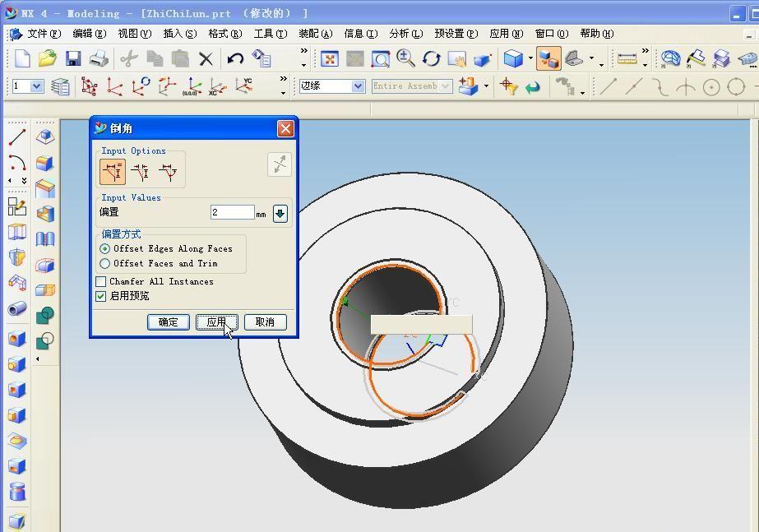The width and height of the screenshot is (759, 532).
Task: Click the Open folder icon
Action: click(48, 58)
